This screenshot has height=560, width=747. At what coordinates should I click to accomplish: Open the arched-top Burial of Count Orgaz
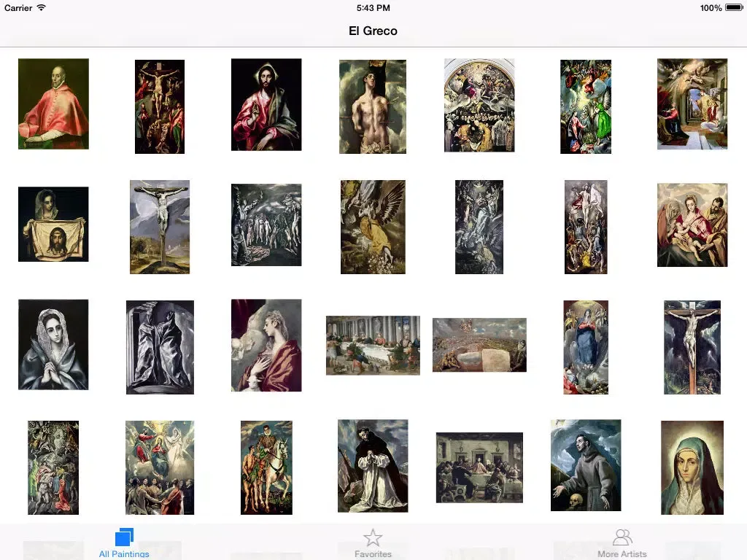(479, 105)
